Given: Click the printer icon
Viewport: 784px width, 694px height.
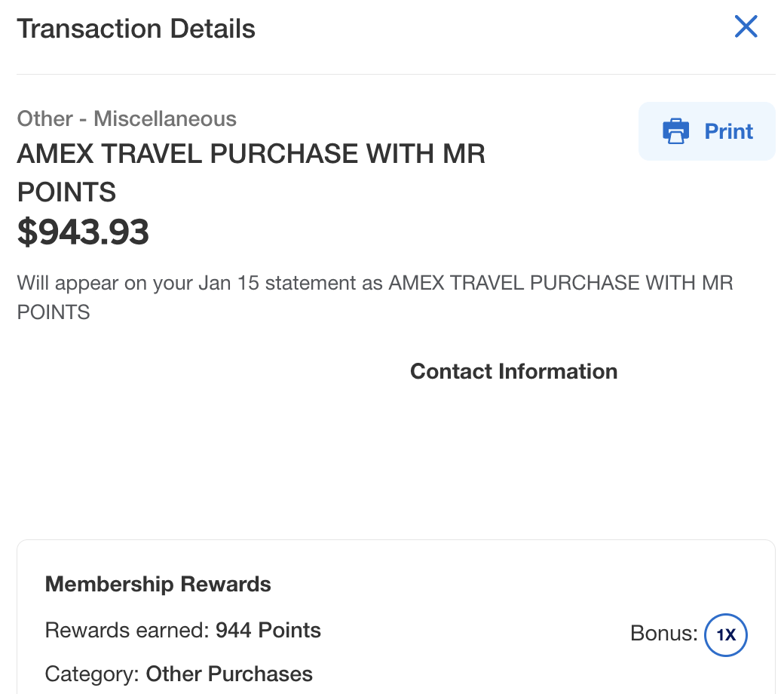Looking at the screenshot, I should [676, 131].
